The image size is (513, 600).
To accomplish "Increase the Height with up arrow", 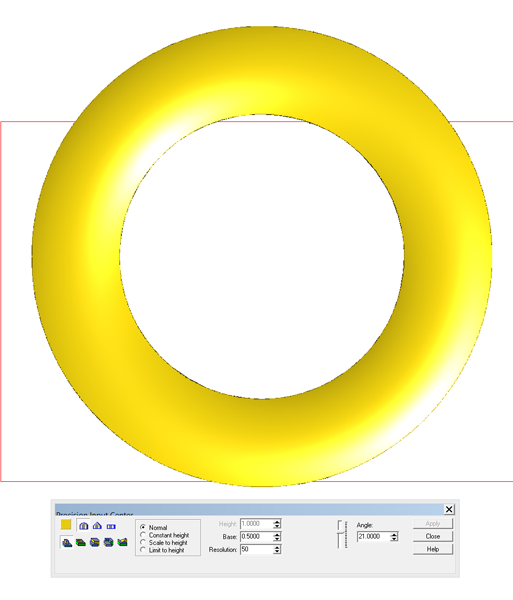I will pyautogui.click(x=277, y=522).
